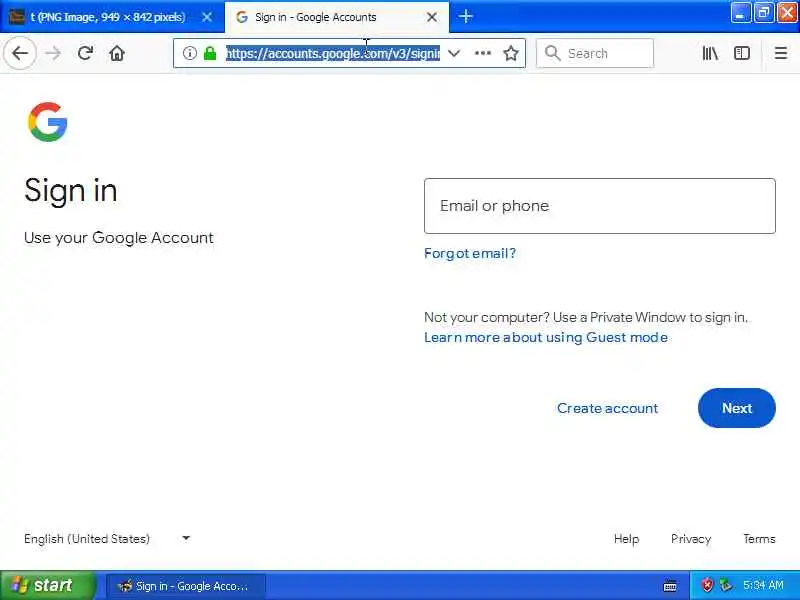The width and height of the screenshot is (800, 600).
Task: Click the magnifying glass in the search box
Action: coord(552,53)
